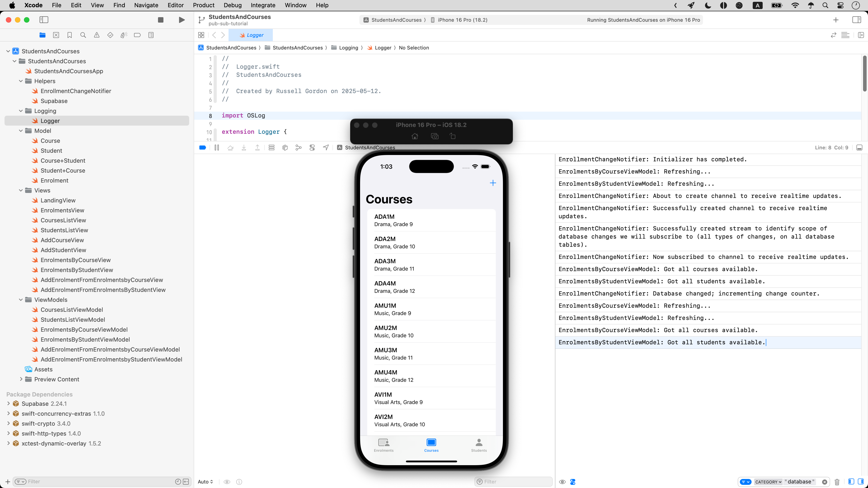Image resolution: width=868 pixels, height=488 pixels.
Task: Open the CATEGORY filter dropdown
Action: point(768,482)
